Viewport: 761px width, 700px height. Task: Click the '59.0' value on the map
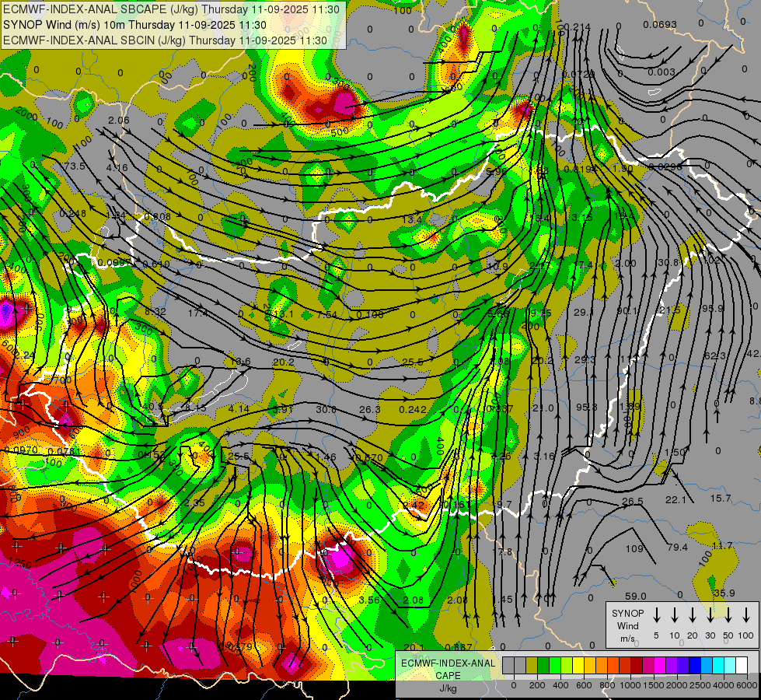tap(635, 596)
